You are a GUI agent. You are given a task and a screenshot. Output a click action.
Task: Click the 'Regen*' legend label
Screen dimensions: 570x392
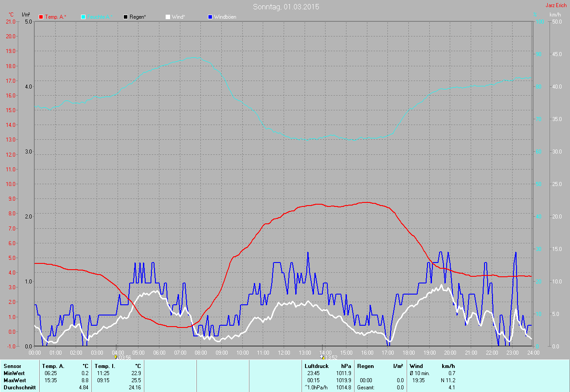pyautogui.click(x=138, y=17)
